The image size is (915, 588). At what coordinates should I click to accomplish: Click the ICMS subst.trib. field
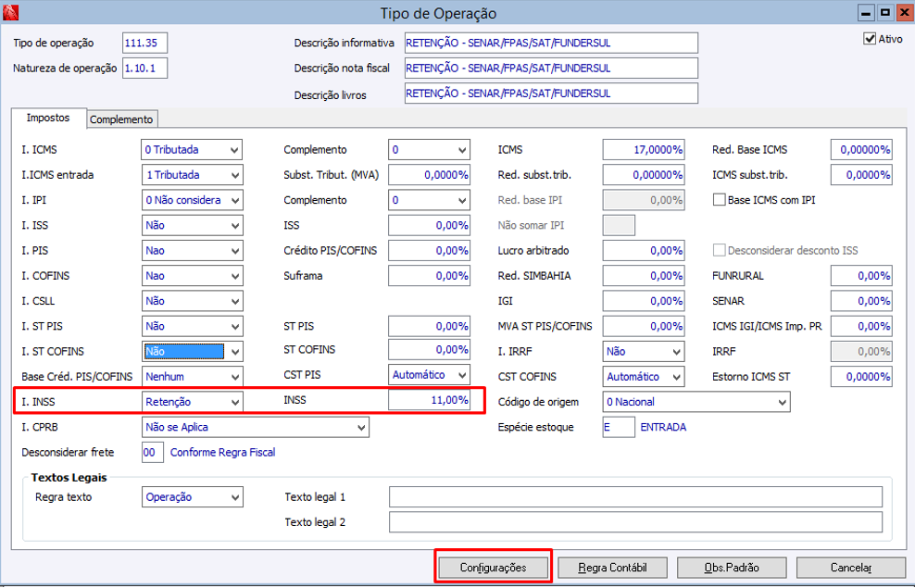[x=861, y=175]
